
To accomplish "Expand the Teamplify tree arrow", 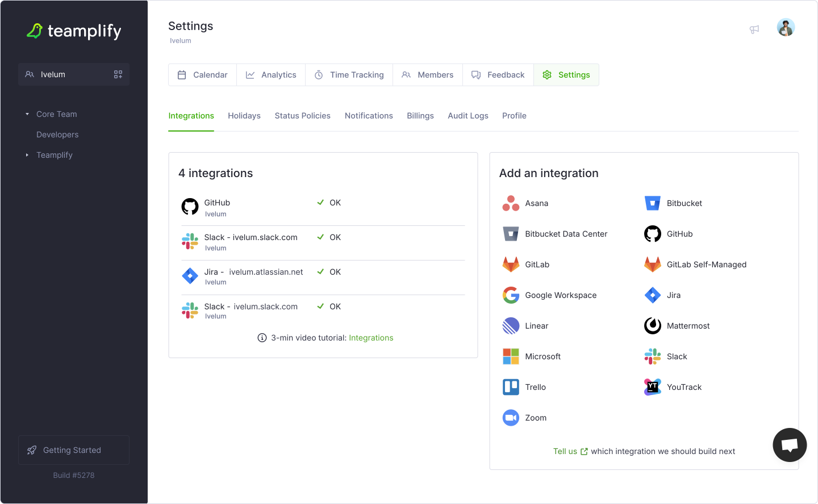I will [x=27, y=155].
